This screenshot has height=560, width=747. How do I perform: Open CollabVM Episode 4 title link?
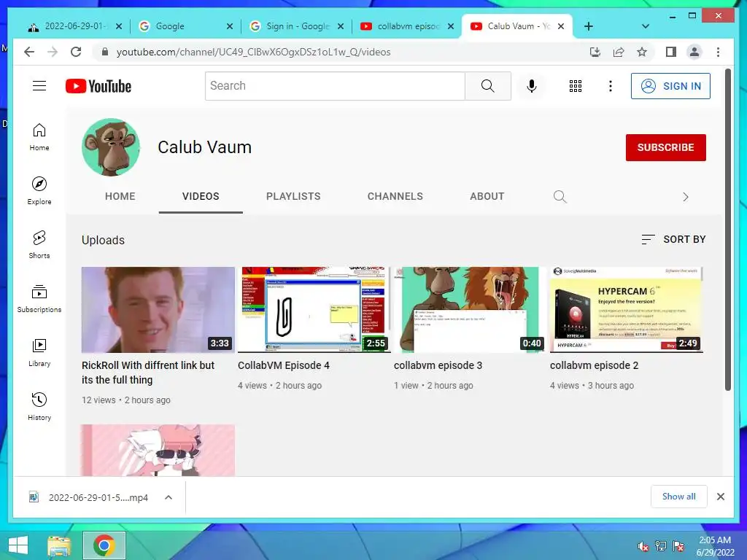click(284, 365)
